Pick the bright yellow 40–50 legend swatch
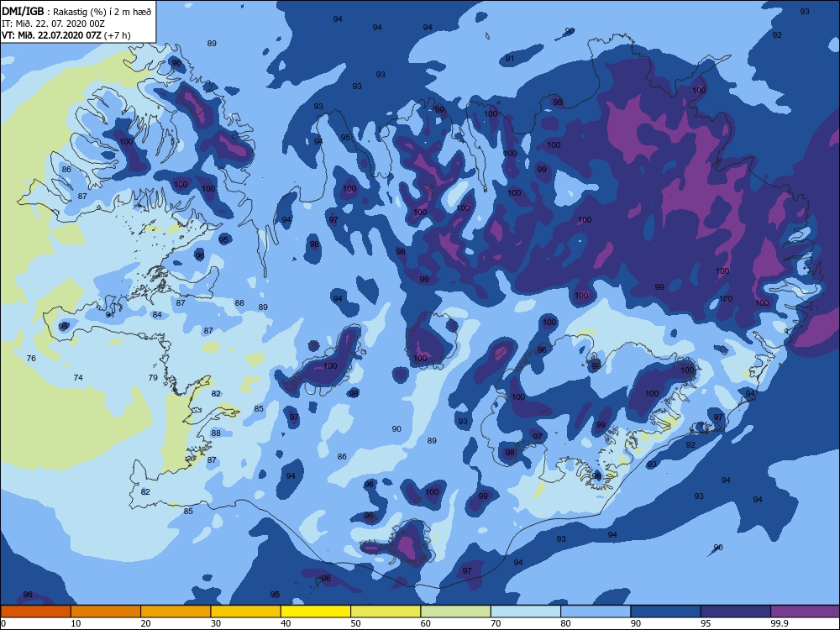Viewport: 840px width, 630px height. point(316,612)
